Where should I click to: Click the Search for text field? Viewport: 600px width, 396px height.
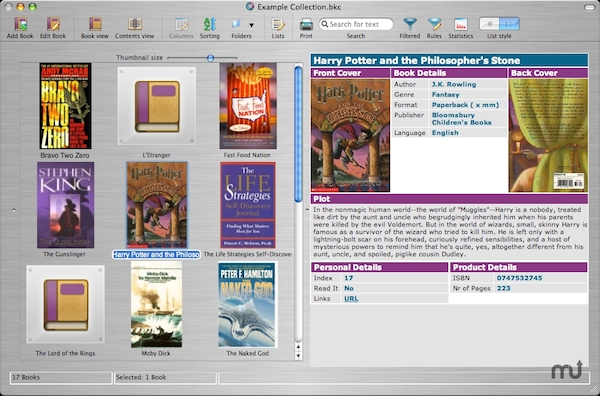(x=356, y=24)
